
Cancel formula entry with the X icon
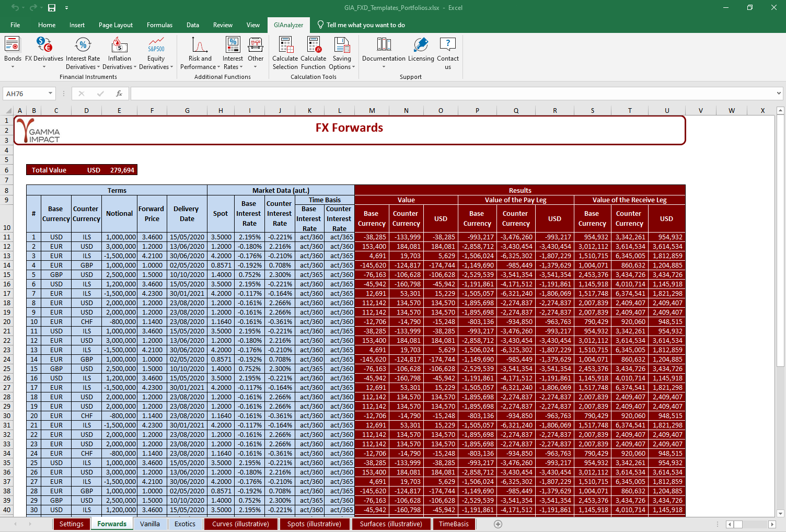82,94
